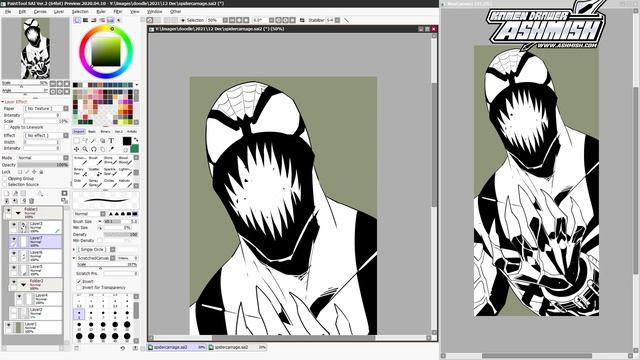This screenshot has width=640, height=360.
Task: Open the Layer menu
Action: click(x=59, y=12)
